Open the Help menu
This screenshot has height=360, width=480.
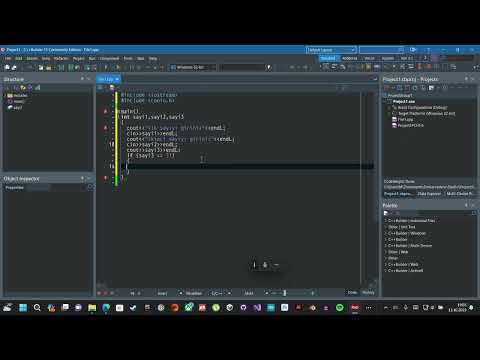click(x=153, y=59)
